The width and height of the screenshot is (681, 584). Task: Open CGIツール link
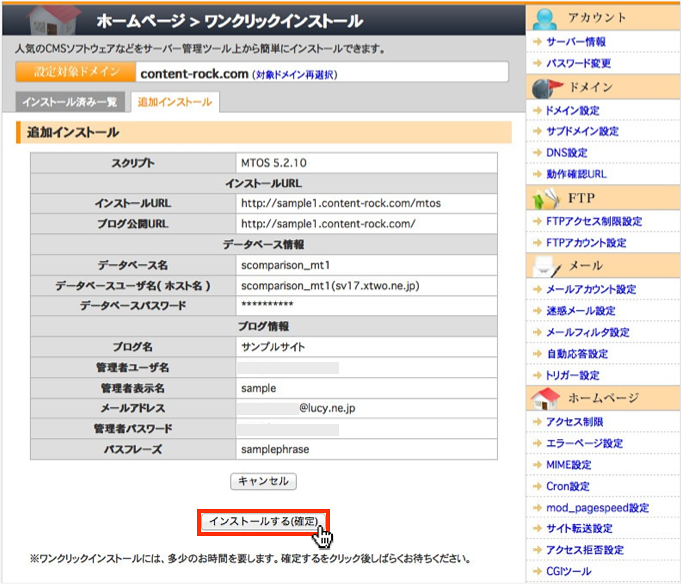[x=569, y=571]
